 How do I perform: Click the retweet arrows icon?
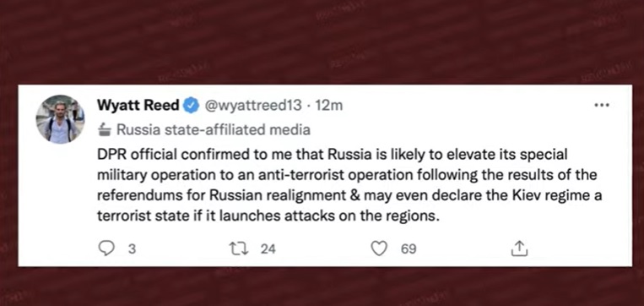pyautogui.click(x=238, y=249)
